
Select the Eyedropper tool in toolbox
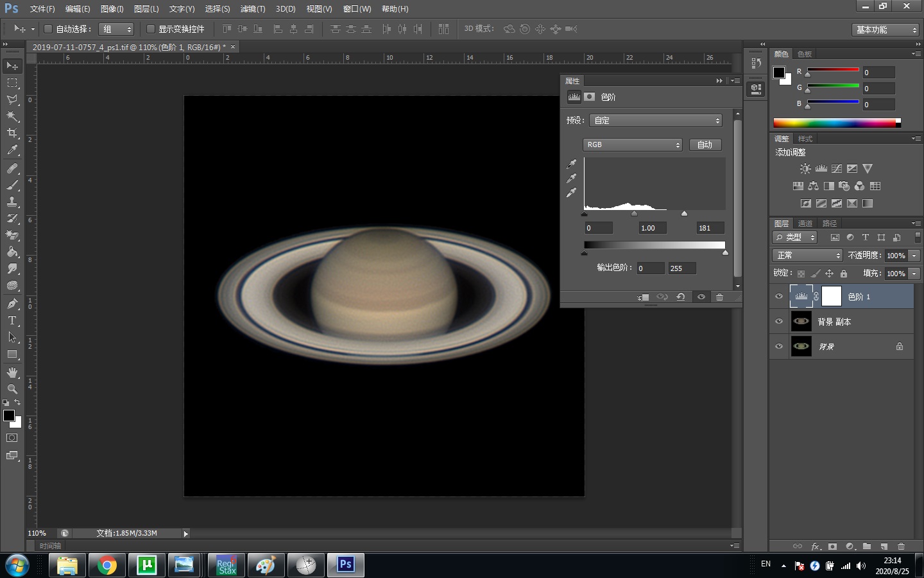point(12,150)
